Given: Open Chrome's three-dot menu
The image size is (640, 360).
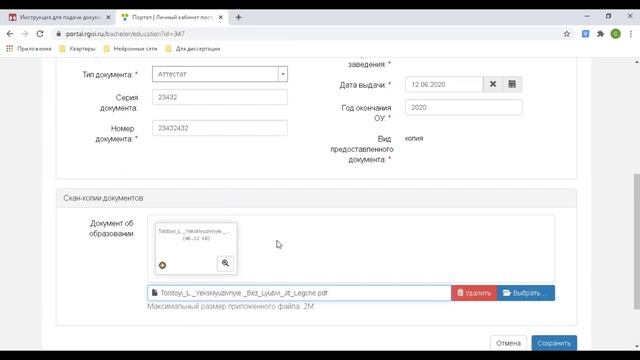Looking at the screenshot, I should [631, 34].
